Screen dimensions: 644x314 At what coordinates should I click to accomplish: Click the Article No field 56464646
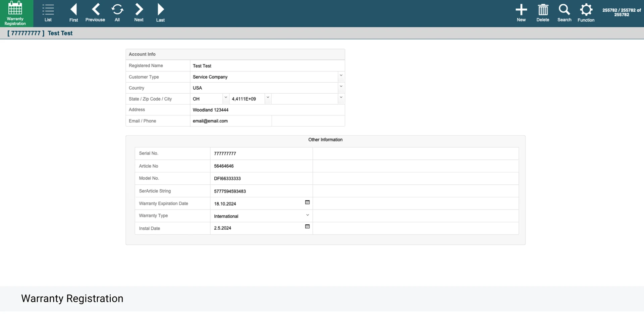coord(261,166)
